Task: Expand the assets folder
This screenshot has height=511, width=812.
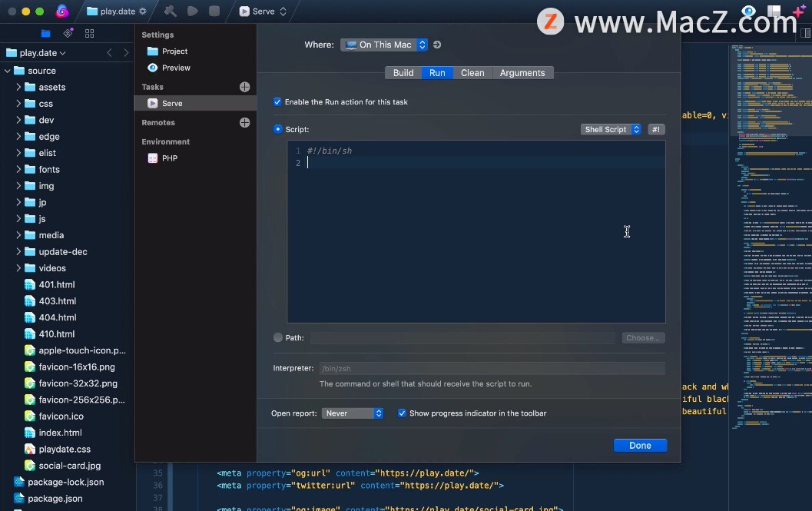Action: point(18,87)
